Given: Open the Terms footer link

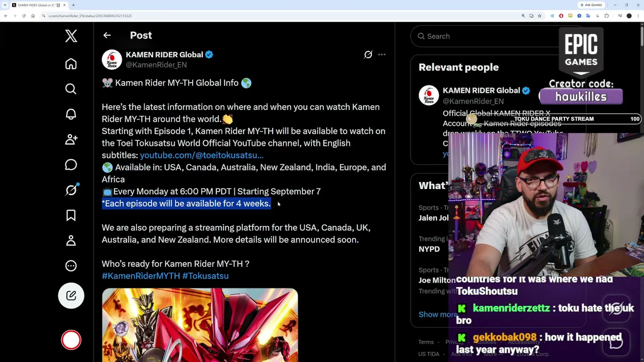Looking at the screenshot, I should (426, 342).
